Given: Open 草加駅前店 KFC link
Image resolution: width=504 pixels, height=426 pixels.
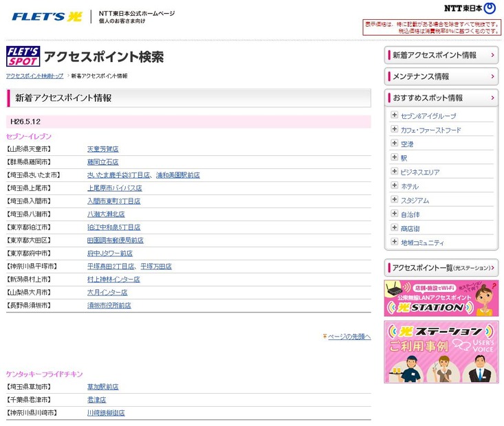Looking at the screenshot, I should (103, 387).
